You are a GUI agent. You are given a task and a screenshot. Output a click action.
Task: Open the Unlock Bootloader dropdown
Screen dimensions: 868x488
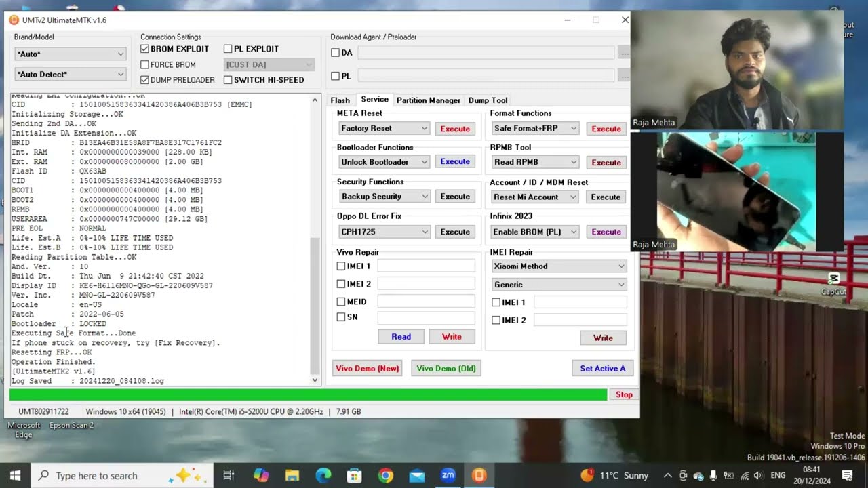point(384,162)
